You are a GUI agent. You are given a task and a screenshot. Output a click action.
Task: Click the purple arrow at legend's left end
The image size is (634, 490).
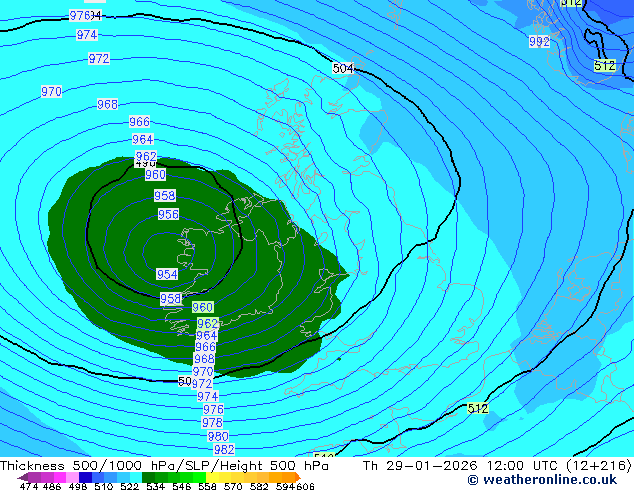pyautogui.click(x=22, y=477)
